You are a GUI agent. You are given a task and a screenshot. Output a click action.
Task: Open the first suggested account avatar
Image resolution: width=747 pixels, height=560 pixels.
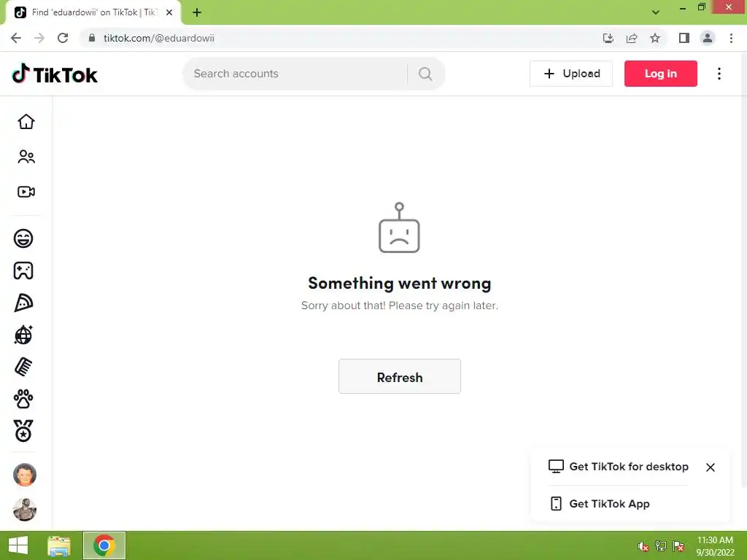[25, 474]
